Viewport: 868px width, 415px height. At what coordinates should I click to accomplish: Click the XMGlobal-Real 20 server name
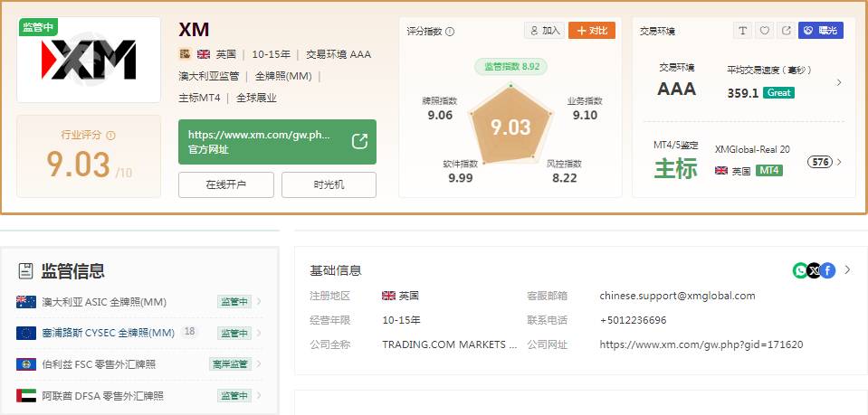pyautogui.click(x=752, y=149)
